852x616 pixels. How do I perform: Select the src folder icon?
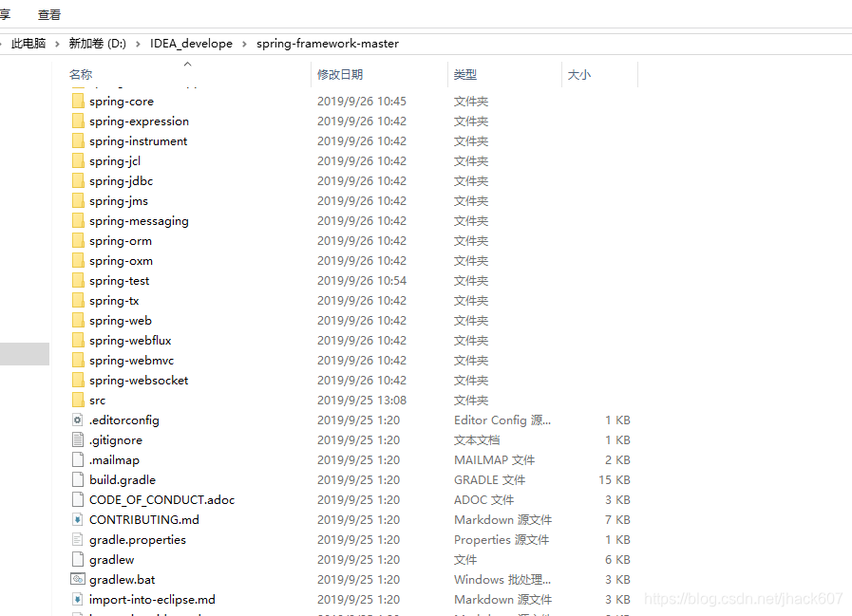(78, 400)
